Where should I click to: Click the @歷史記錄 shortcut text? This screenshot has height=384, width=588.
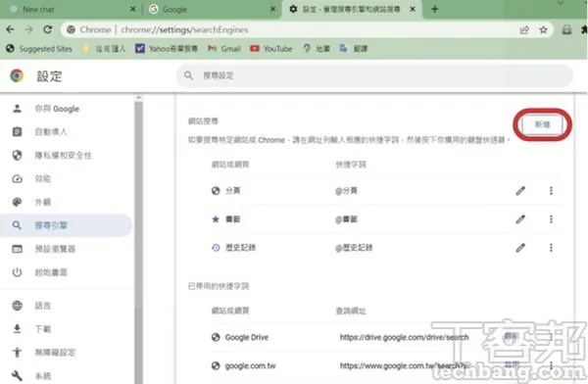(x=354, y=248)
